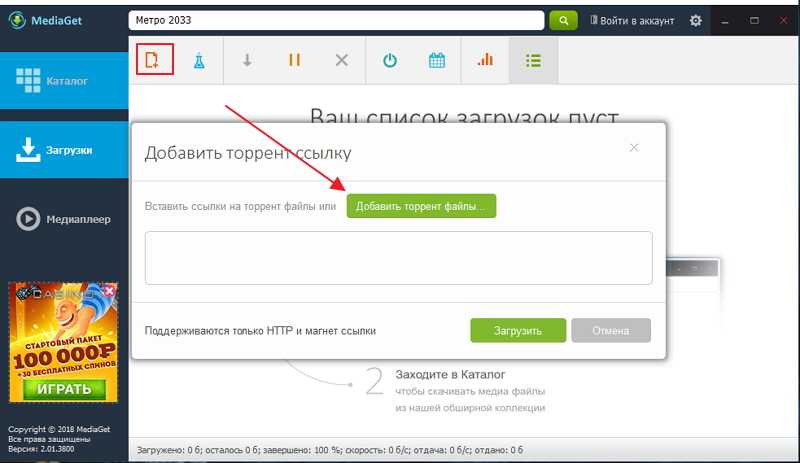Click the Загрузить button
800x463 pixels.
coord(518,330)
